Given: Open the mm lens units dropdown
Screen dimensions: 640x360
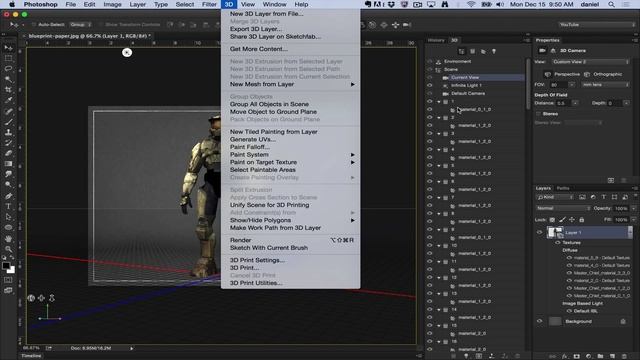Looking at the screenshot, I should (605, 84).
